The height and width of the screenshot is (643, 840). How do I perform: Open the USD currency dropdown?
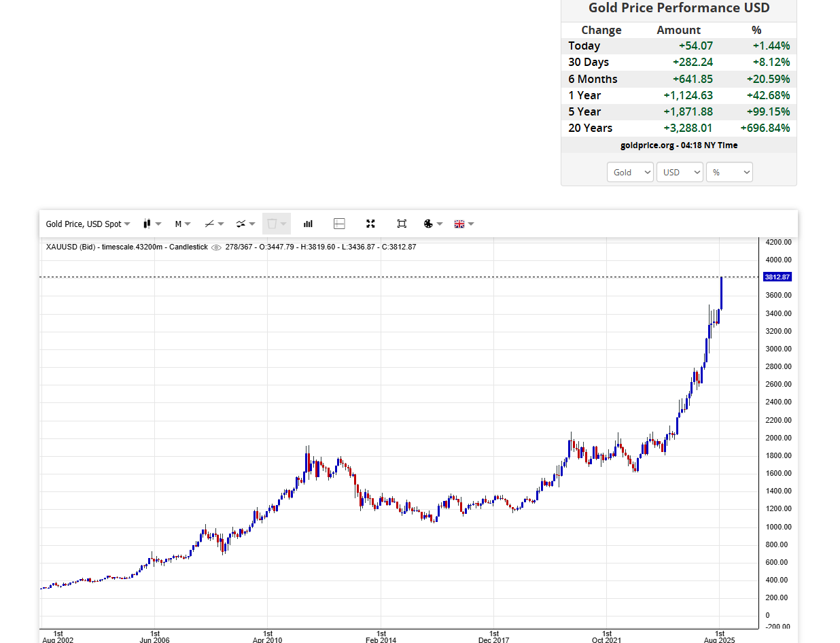(x=680, y=172)
